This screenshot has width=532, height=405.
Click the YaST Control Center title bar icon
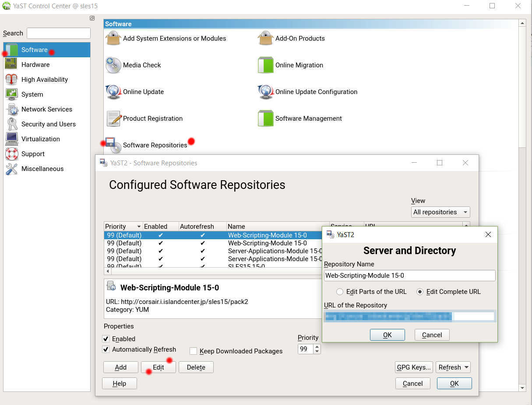(x=7, y=6)
